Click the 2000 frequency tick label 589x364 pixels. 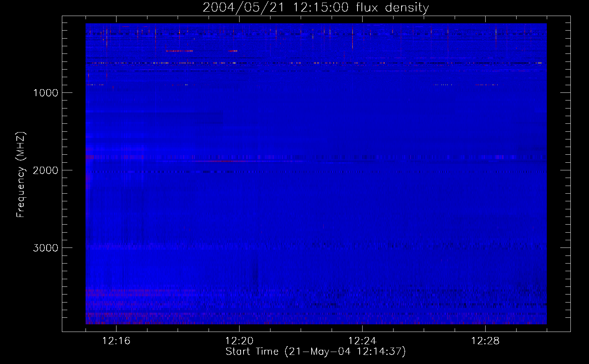46,170
